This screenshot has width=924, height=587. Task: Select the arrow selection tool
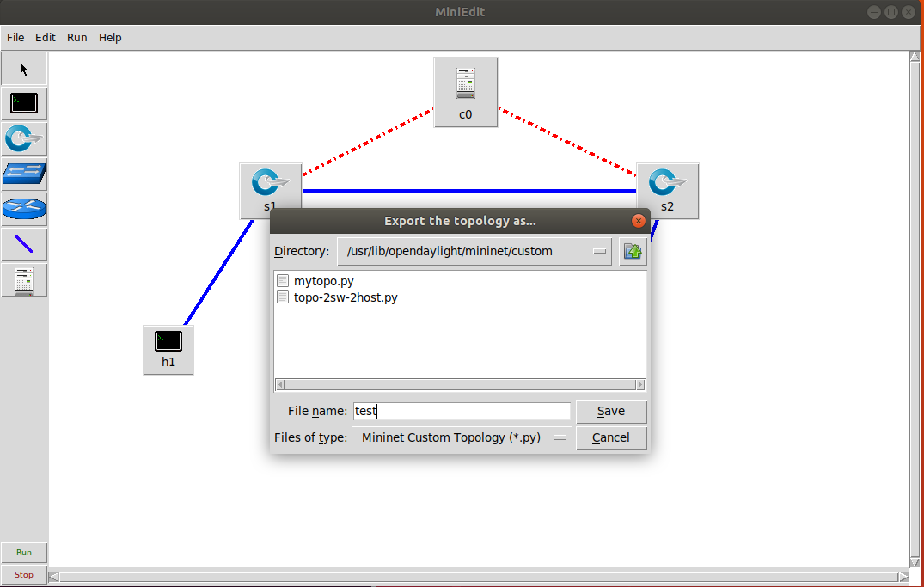point(24,68)
